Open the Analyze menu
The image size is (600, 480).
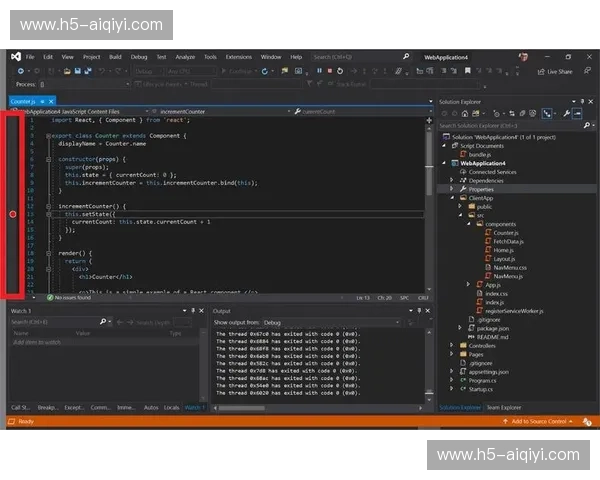tap(185, 57)
